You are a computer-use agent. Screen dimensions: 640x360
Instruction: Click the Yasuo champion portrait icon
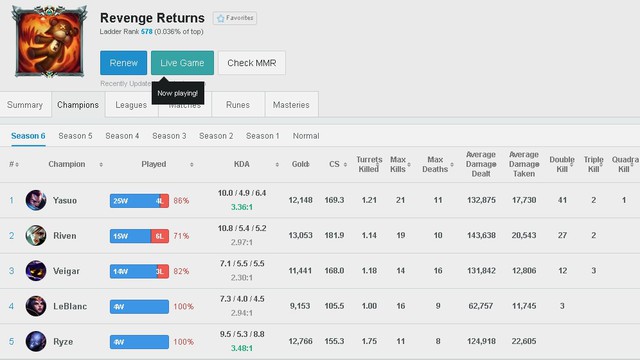pyautogui.click(x=36, y=200)
